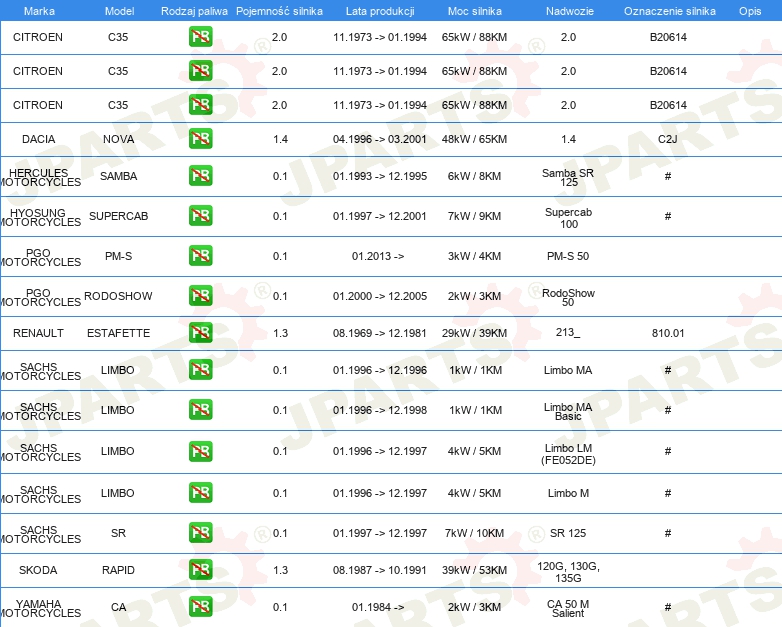782x627 pixels.
Task: Click the Oznaczenie silnika column header
Action: pos(670,11)
